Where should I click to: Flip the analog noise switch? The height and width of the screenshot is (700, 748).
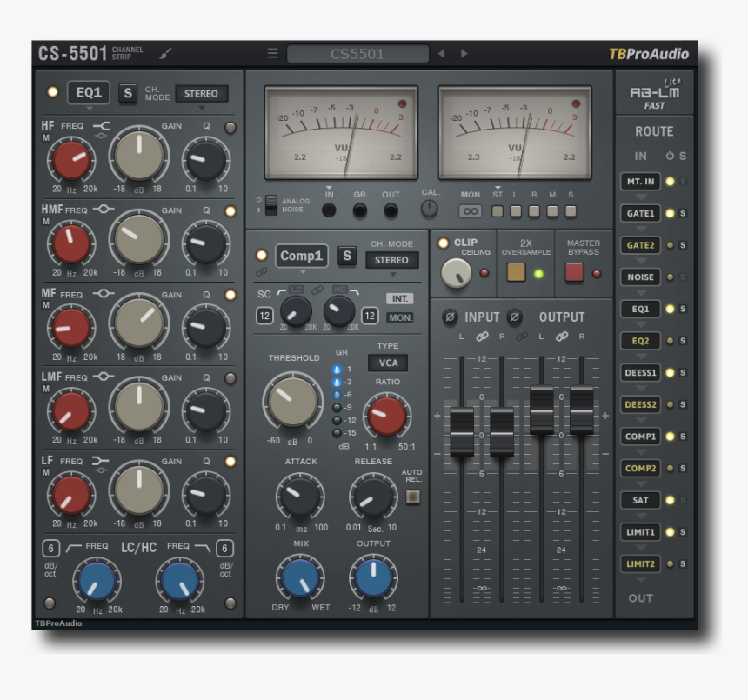click(x=270, y=205)
